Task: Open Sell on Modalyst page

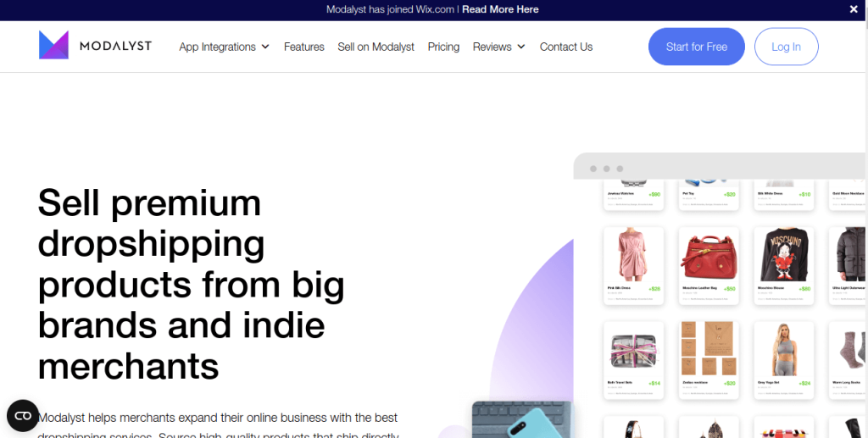Action: (x=376, y=47)
